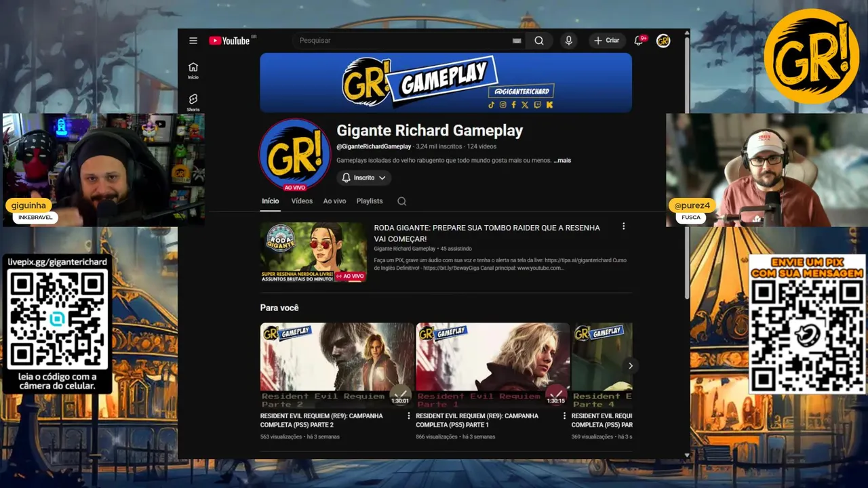Open the account avatar menu

point(663,41)
